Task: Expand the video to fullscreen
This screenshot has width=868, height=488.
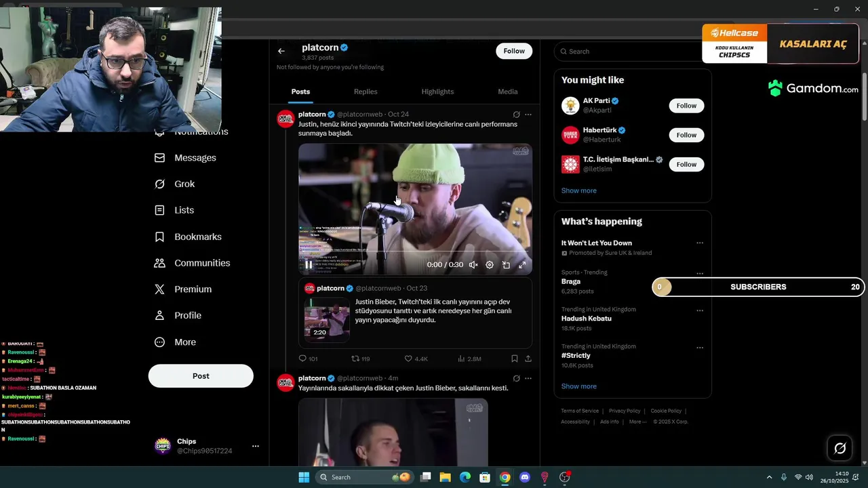Action: pyautogui.click(x=522, y=265)
